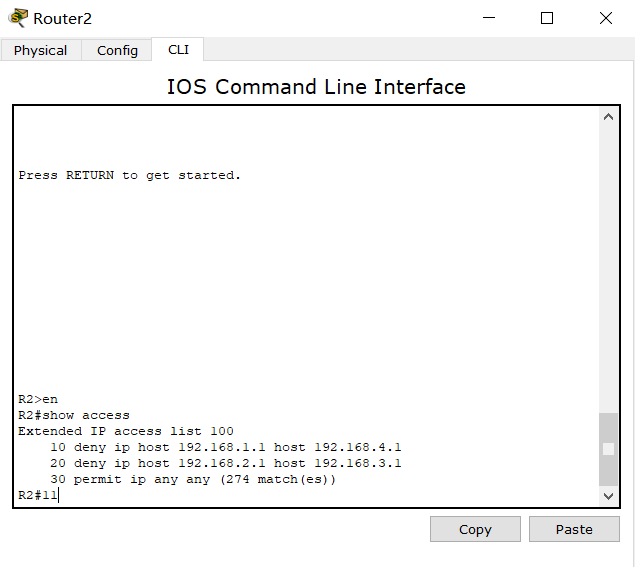Click the '10 deny ip host 192.168.1.1' rule
635x567 pixels.
226,447
